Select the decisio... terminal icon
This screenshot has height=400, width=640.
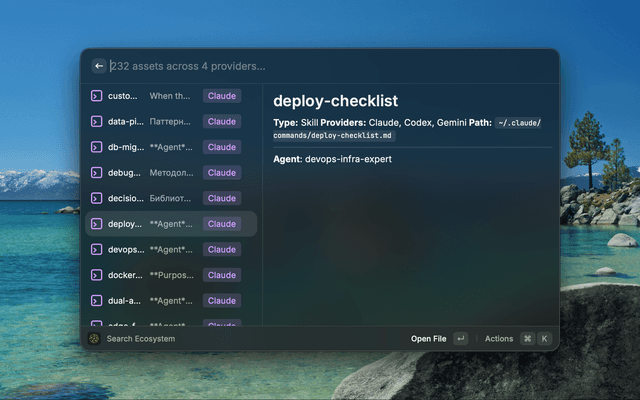(x=96, y=198)
